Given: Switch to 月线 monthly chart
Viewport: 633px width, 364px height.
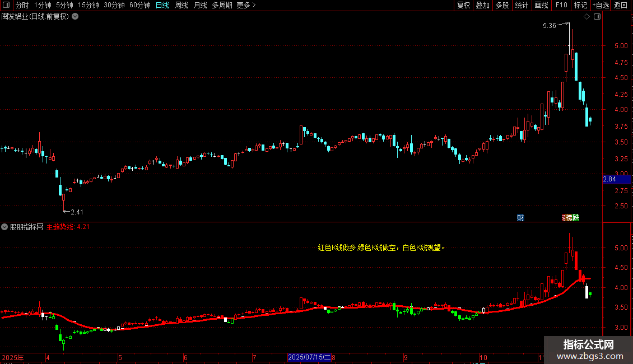Looking at the screenshot, I should coord(200,5).
